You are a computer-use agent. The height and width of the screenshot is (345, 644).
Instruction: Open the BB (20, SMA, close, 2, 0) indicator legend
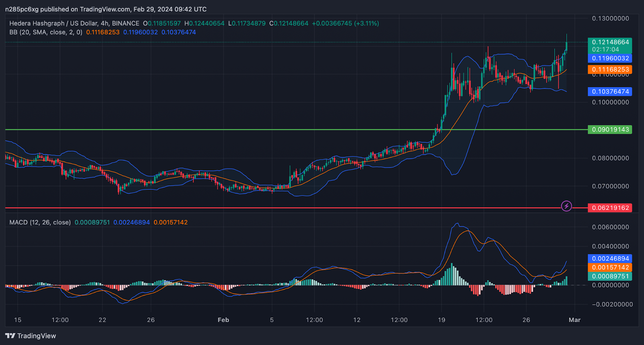coord(45,32)
